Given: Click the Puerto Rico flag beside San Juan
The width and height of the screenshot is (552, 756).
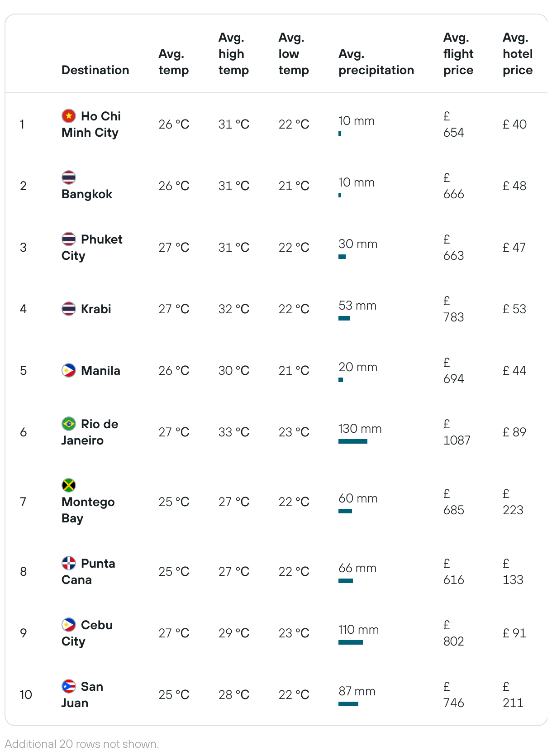Looking at the screenshot, I should [x=69, y=686].
